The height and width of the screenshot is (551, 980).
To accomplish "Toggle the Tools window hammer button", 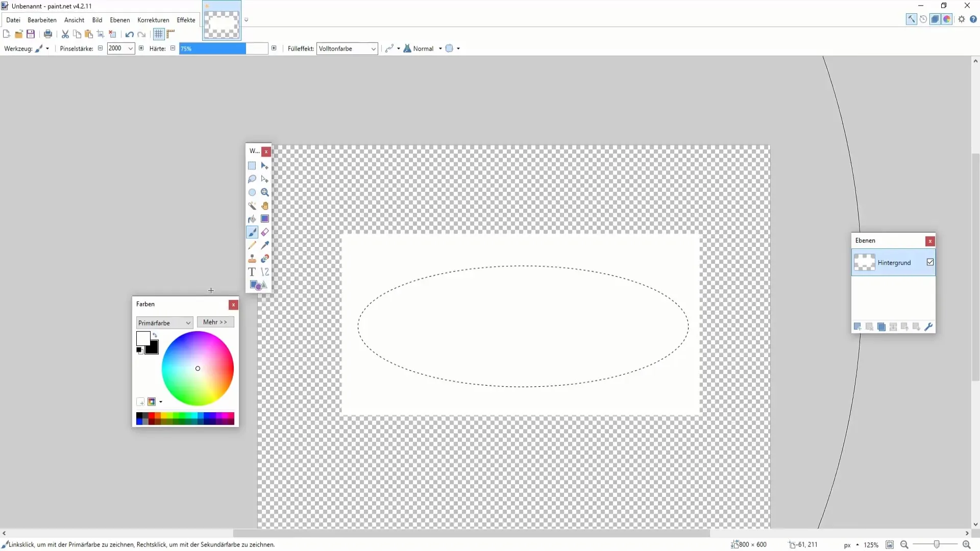I will point(911,19).
